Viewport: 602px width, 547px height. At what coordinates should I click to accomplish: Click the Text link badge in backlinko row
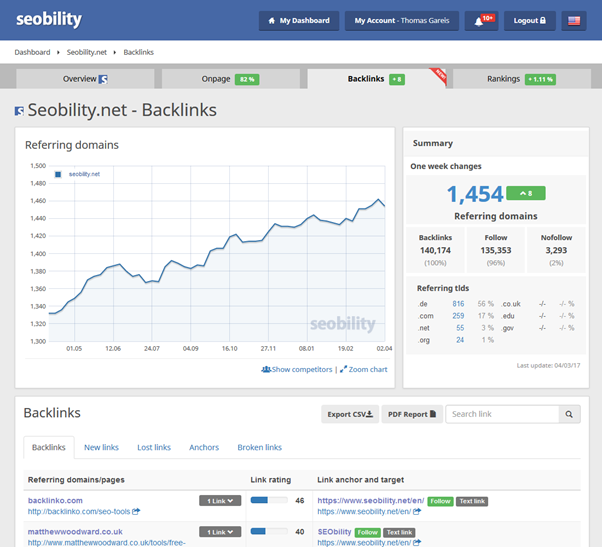click(472, 501)
